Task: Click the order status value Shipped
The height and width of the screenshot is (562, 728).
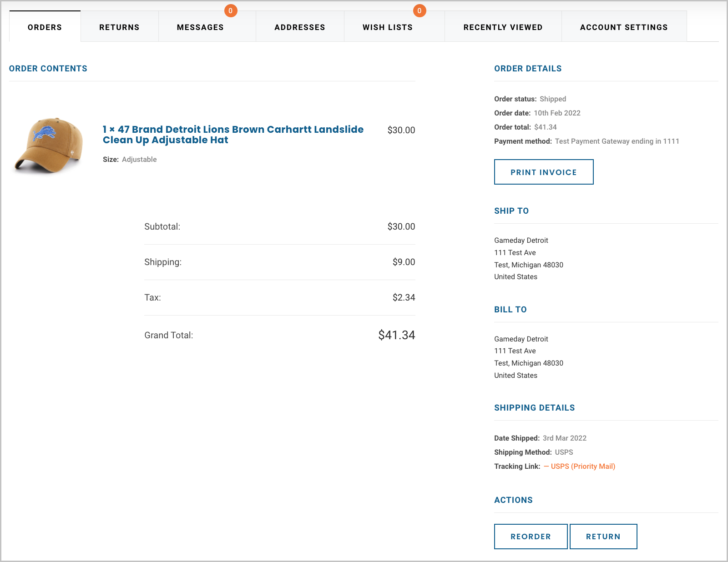Action: 553,99
